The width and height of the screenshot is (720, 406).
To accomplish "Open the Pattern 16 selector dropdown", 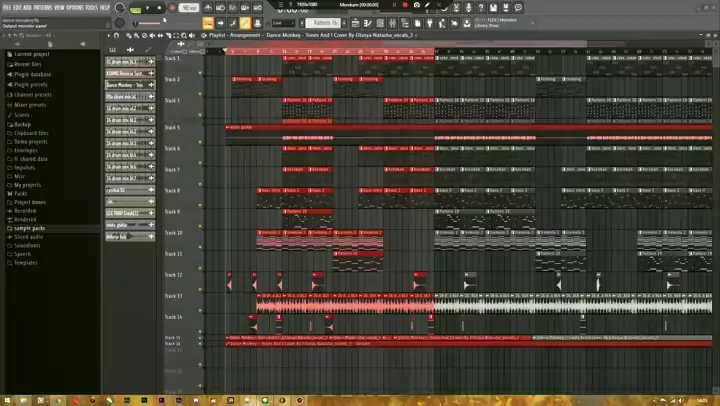I will click(325, 22).
